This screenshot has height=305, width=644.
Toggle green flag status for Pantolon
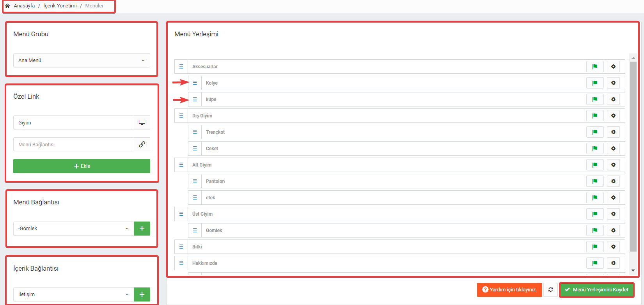click(595, 181)
